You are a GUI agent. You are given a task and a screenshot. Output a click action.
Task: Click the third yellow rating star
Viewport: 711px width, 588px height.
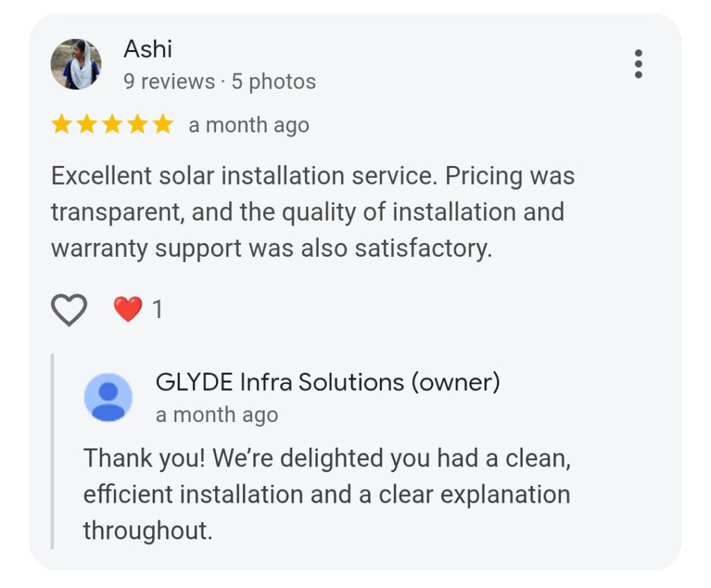(x=112, y=124)
